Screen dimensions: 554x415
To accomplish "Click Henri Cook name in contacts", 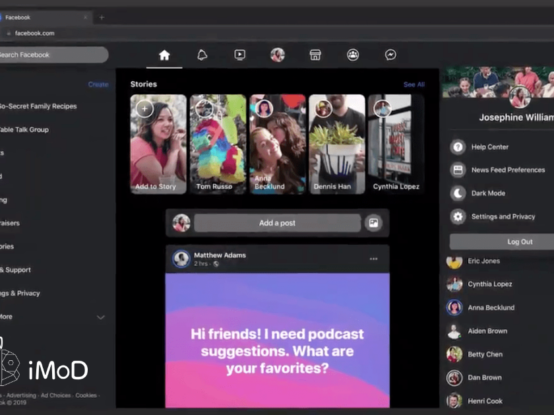I will pyautogui.click(x=485, y=401).
